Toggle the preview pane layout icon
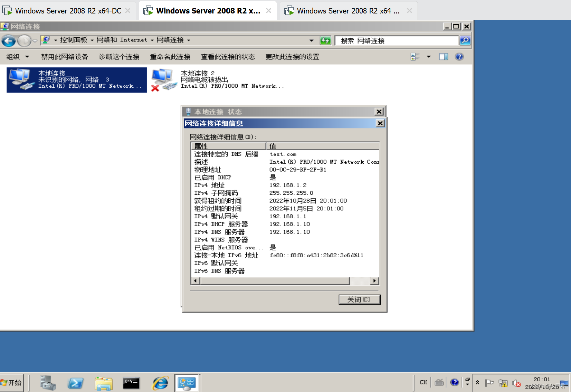The height and width of the screenshot is (392, 571). 444,56
